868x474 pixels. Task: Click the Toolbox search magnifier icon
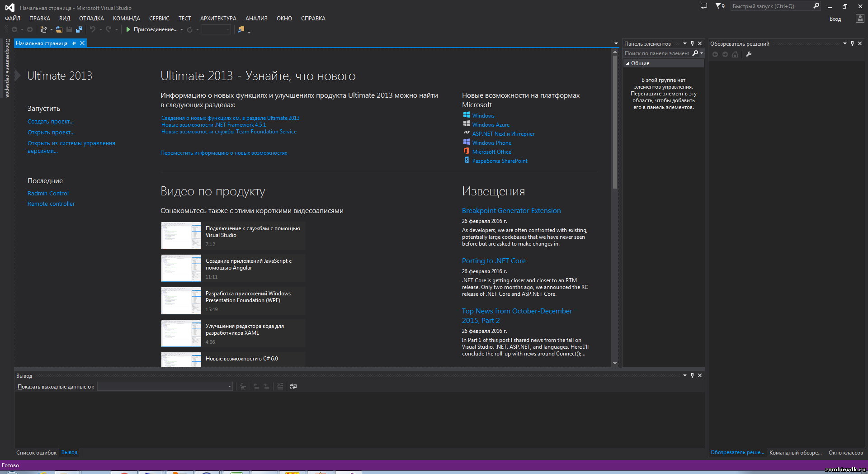click(x=695, y=53)
